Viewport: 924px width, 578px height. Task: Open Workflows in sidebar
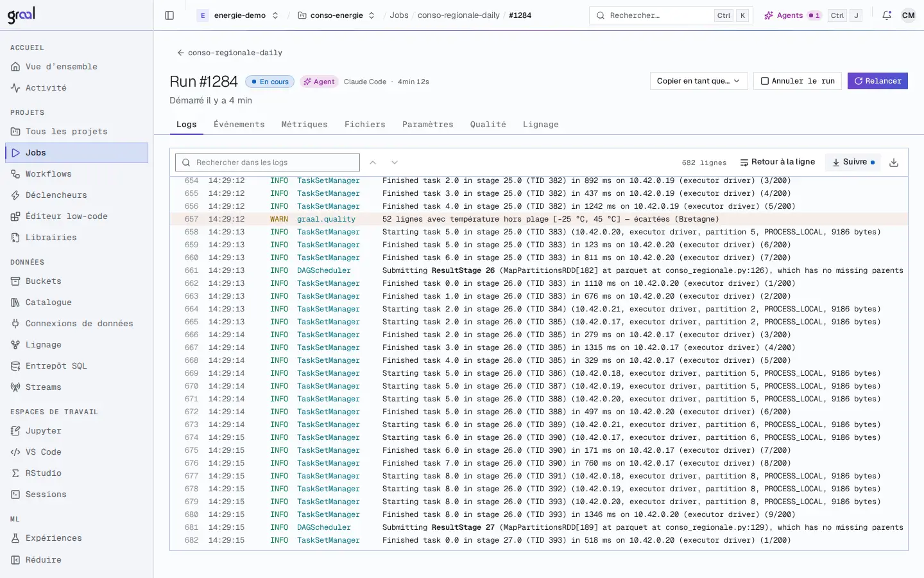(76, 174)
